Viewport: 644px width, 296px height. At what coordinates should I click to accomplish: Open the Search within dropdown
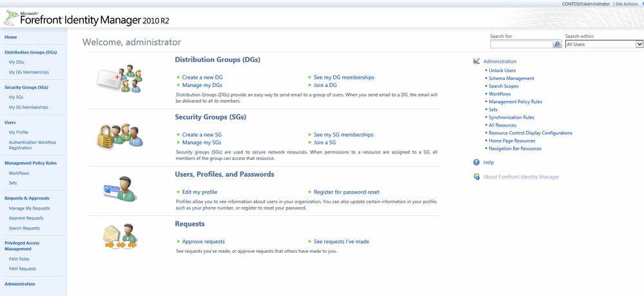coord(604,44)
